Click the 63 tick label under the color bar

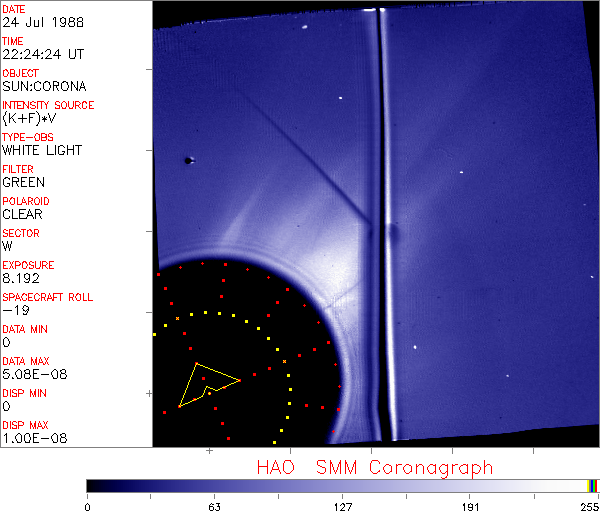click(x=214, y=505)
